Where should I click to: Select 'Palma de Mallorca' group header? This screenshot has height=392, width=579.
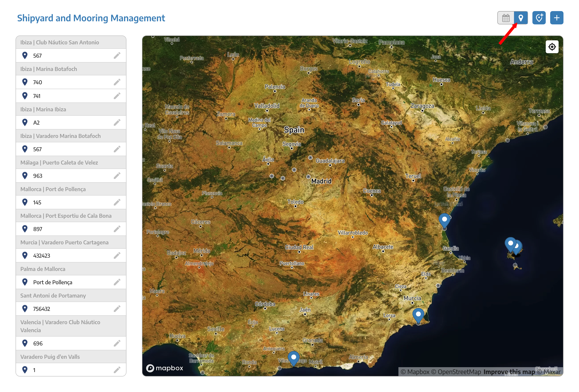(x=71, y=269)
